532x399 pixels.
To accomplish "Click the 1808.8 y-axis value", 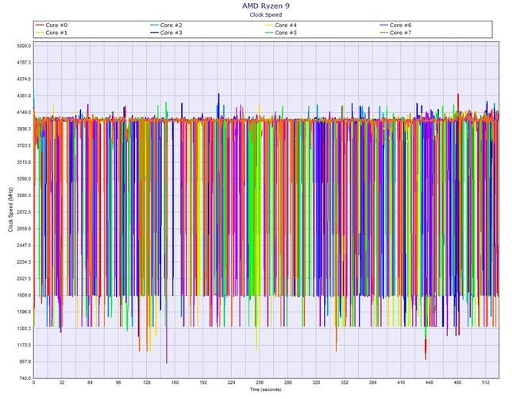I will tap(24, 296).
